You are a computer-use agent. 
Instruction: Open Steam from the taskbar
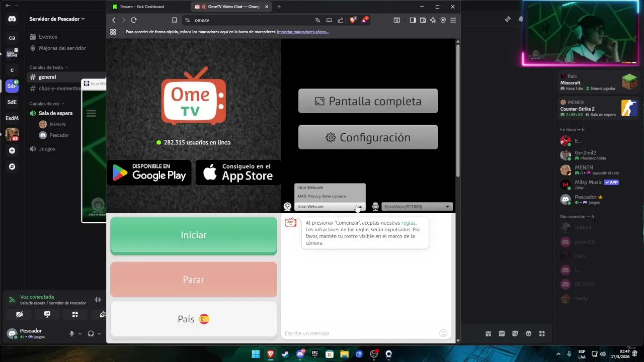[285, 354]
